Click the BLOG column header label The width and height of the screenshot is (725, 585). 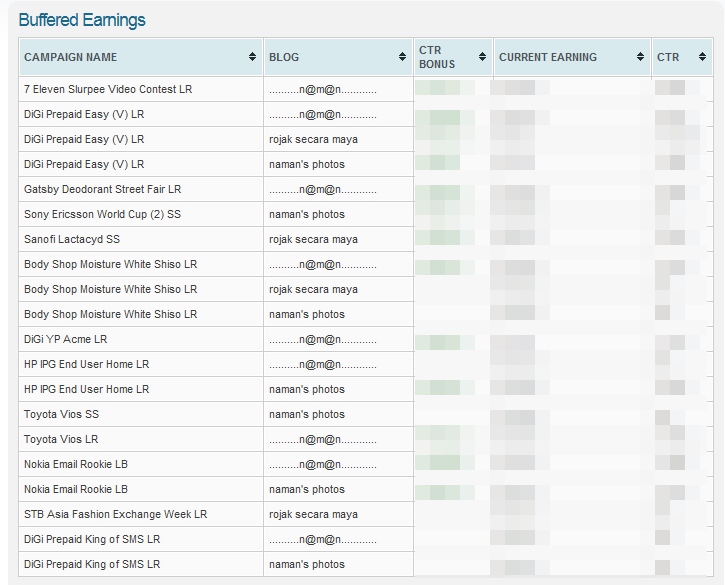[284, 57]
